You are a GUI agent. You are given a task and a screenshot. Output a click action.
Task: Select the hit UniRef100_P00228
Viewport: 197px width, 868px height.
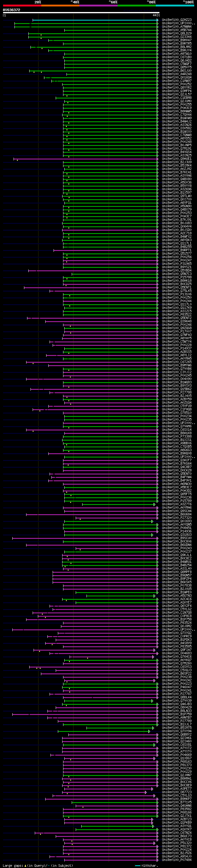point(177,345)
